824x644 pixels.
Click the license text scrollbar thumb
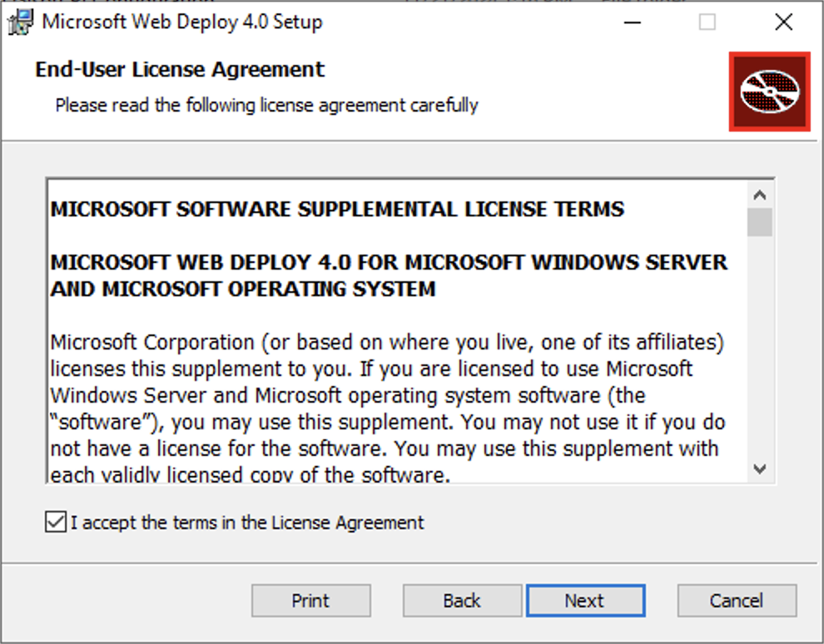[759, 222]
